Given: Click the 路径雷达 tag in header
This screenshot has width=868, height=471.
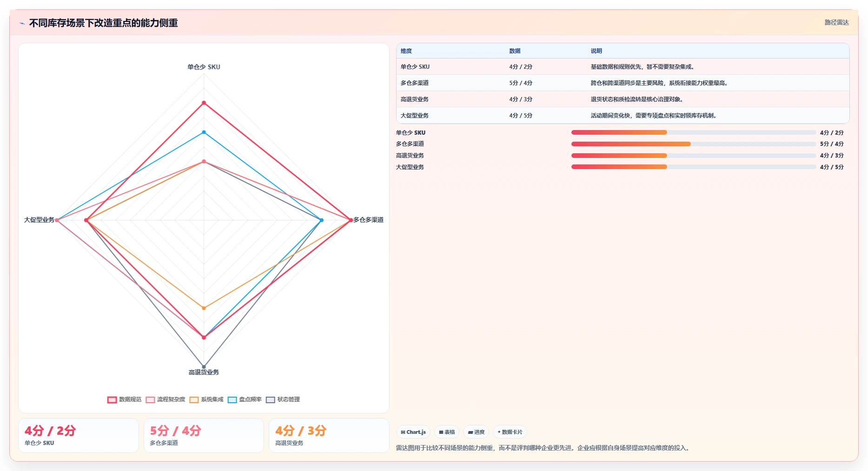Looking at the screenshot, I should coord(836,22).
